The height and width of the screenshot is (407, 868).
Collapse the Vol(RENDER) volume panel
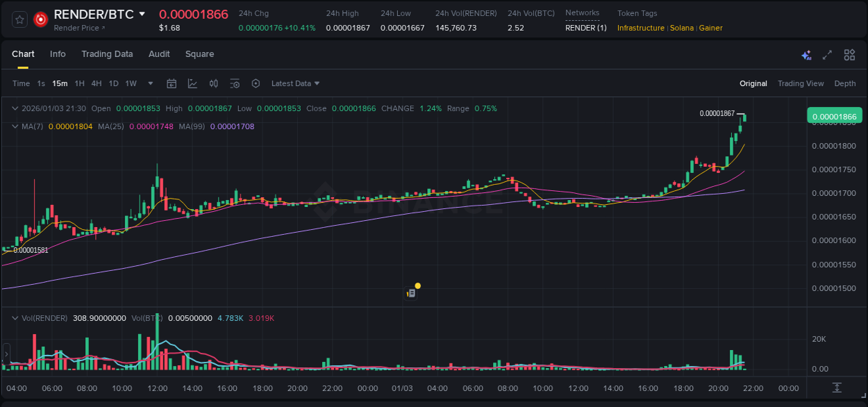click(15, 317)
